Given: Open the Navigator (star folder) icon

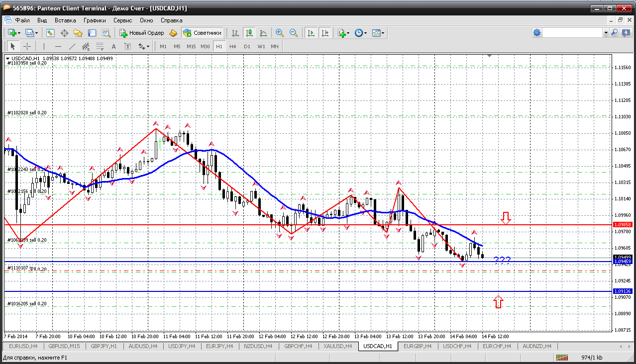Looking at the screenshot, I should click(78, 33).
